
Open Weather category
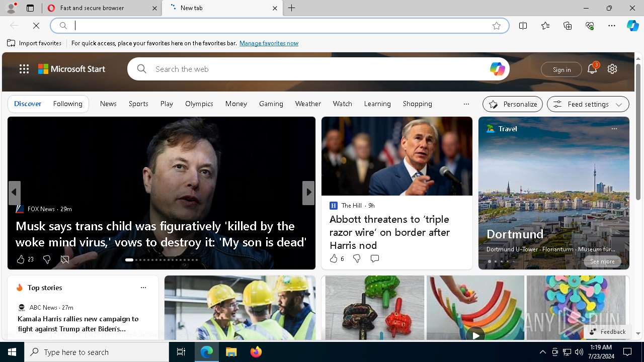(x=308, y=104)
